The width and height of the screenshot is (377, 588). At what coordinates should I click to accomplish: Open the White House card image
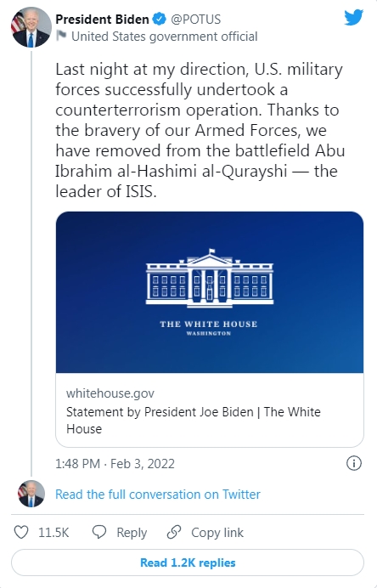pos(210,292)
